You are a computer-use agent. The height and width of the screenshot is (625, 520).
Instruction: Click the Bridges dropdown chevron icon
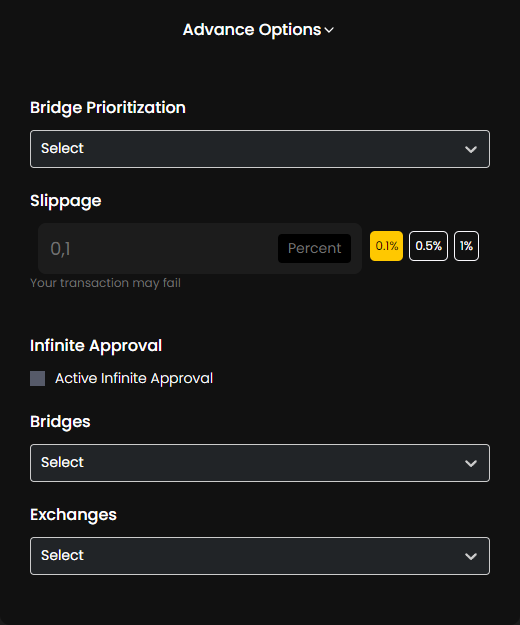click(471, 464)
